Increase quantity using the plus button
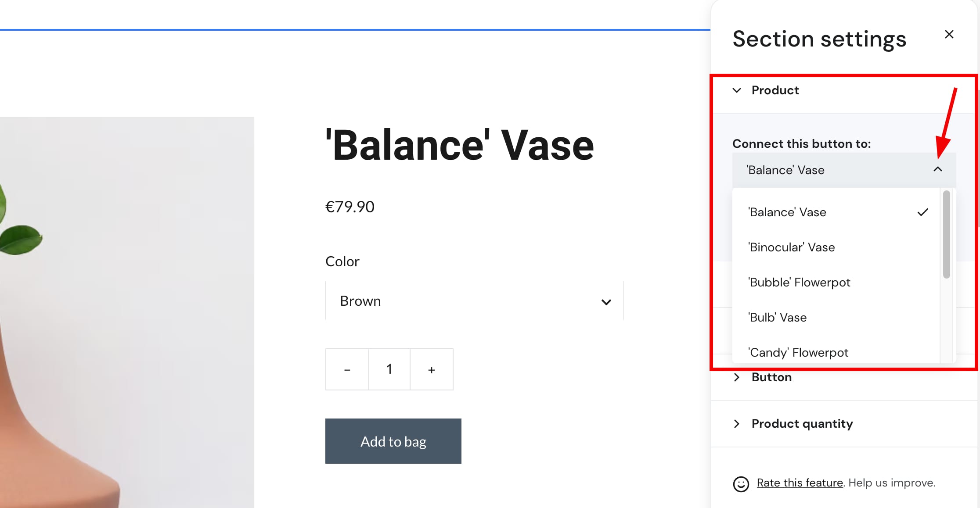Image resolution: width=980 pixels, height=508 pixels. tap(431, 369)
